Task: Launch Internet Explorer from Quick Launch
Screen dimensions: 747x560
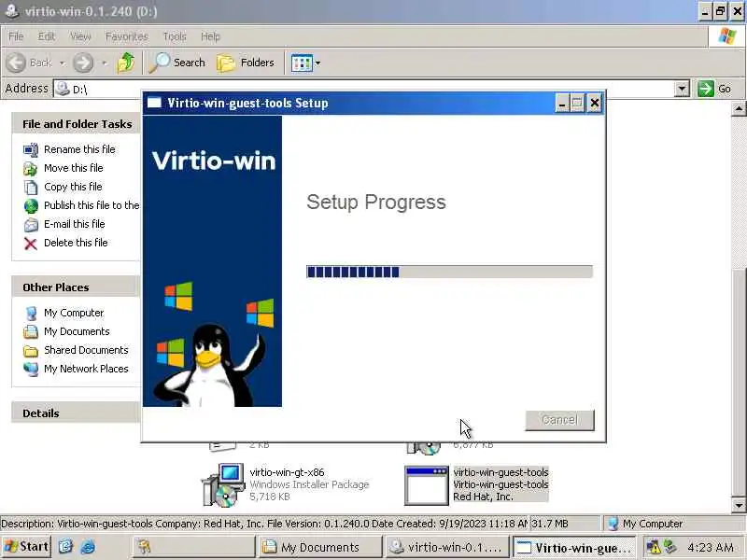Action: pos(88,547)
